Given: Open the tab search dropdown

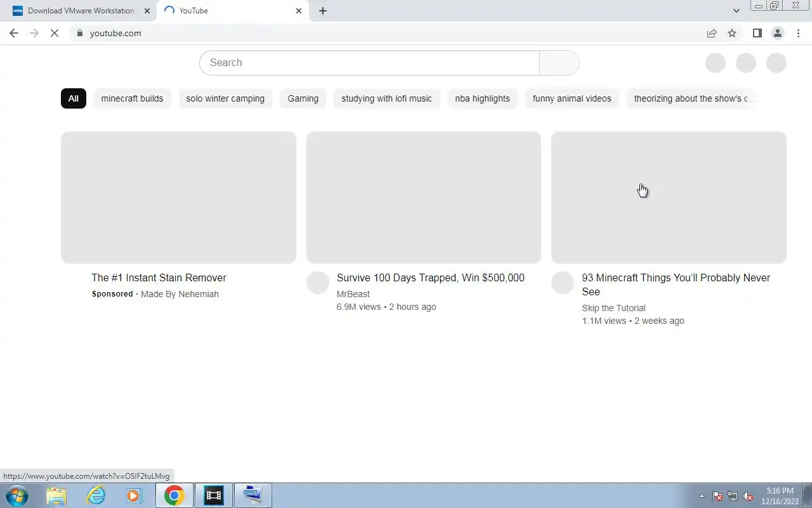Looking at the screenshot, I should (x=736, y=11).
